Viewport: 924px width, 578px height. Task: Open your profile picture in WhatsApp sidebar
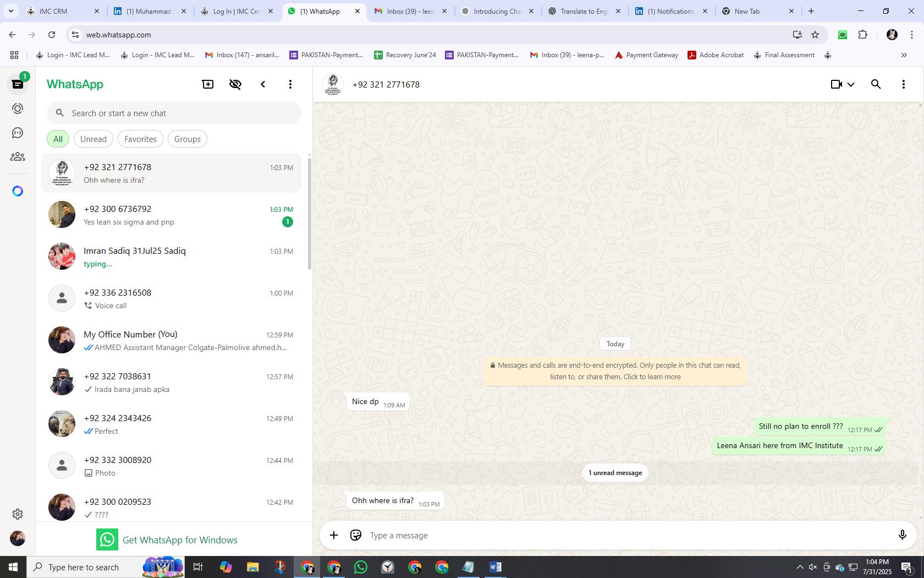click(18, 538)
